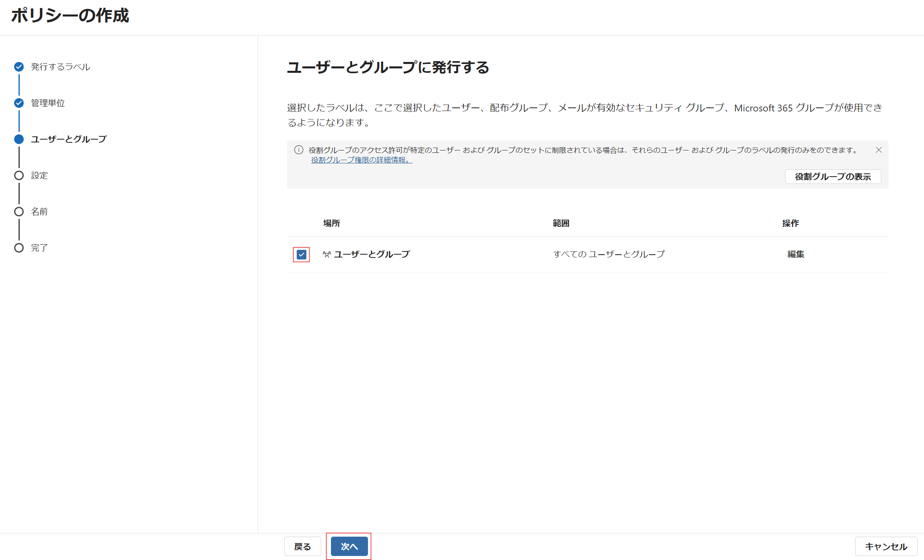Click the empty 設定 step circle icon
Viewport: 924px width, 560px height.
point(19,175)
